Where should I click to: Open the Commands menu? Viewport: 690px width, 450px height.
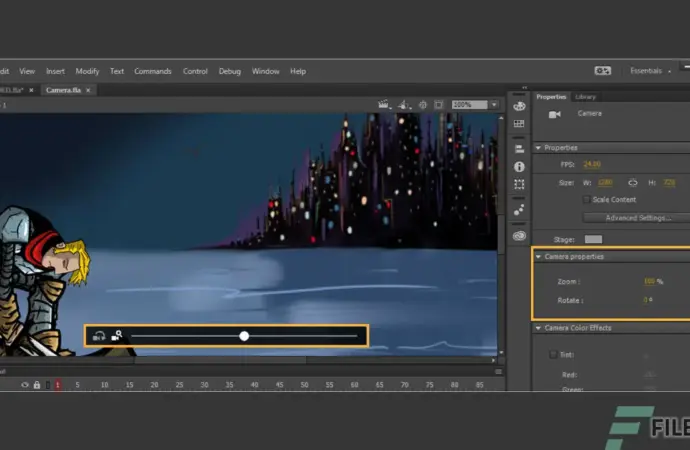coord(153,71)
